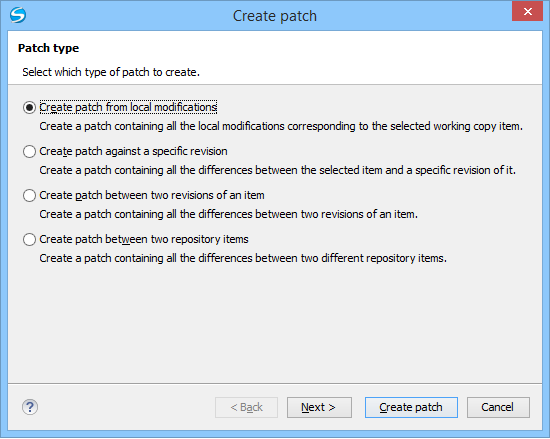This screenshot has height=439, width=550.
Task: Click the Patch type heading
Action: 48,48
